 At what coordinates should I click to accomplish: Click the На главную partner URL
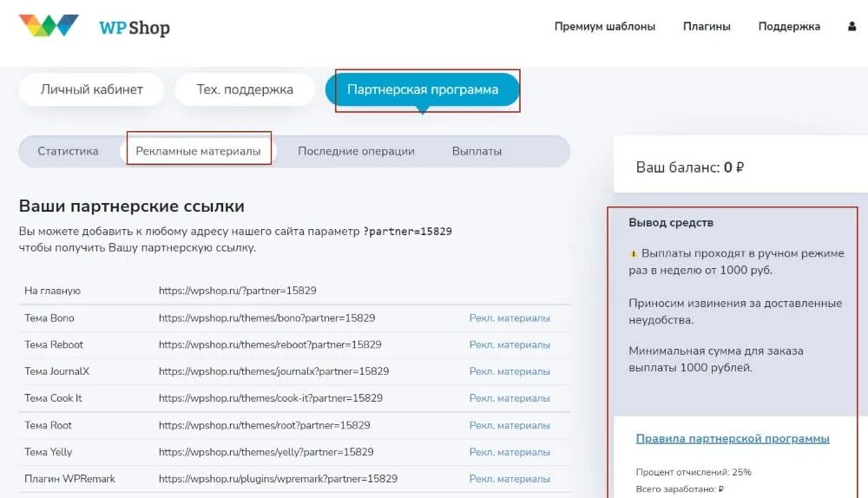click(238, 291)
